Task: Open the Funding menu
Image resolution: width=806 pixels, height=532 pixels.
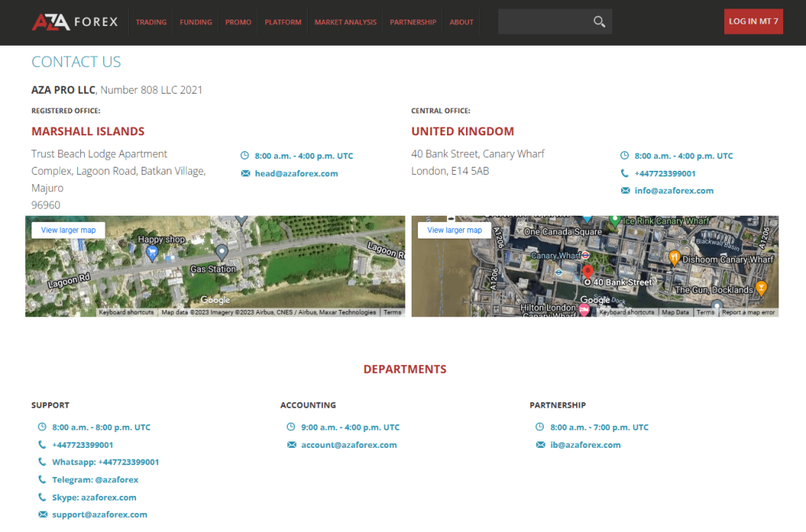Action: coord(196,22)
